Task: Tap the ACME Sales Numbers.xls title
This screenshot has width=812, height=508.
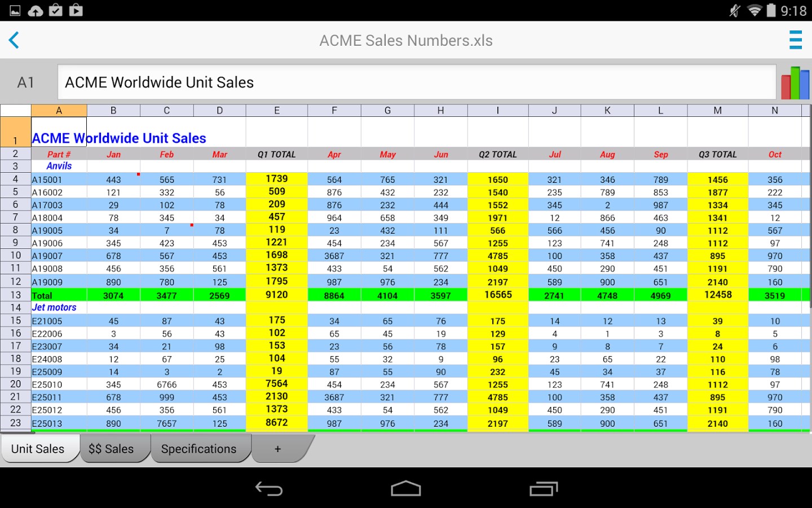Action: pos(405,40)
